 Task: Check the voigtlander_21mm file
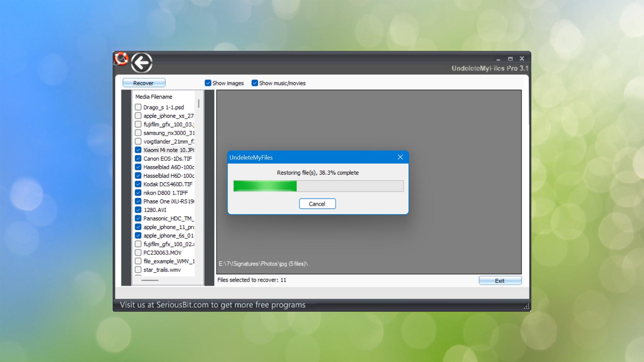pyautogui.click(x=138, y=141)
